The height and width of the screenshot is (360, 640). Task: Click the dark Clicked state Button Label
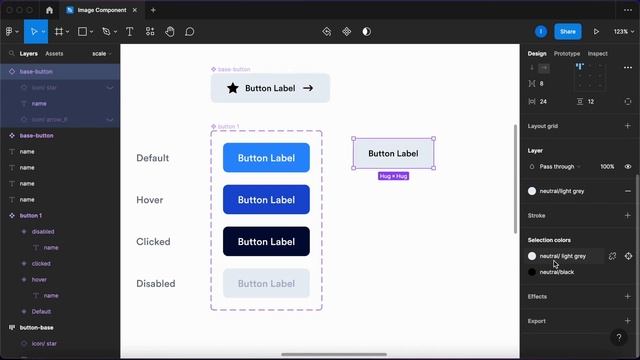click(x=266, y=241)
